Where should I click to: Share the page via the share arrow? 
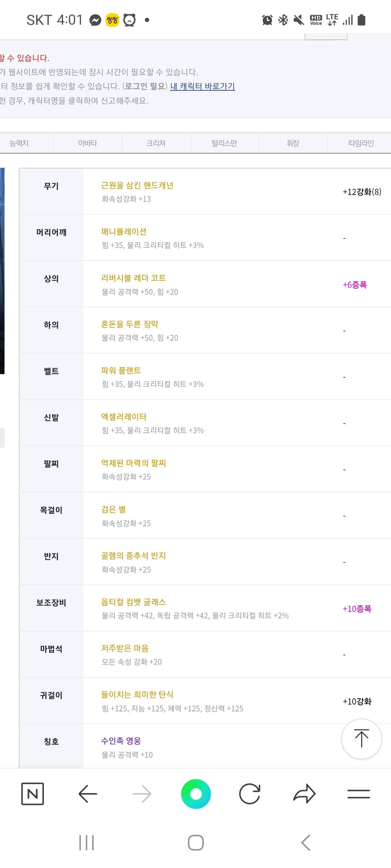[304, 794]
